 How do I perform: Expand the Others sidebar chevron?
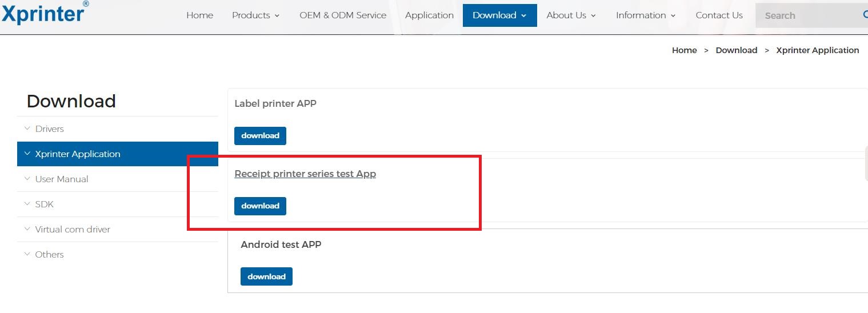[x=27, y=254]
